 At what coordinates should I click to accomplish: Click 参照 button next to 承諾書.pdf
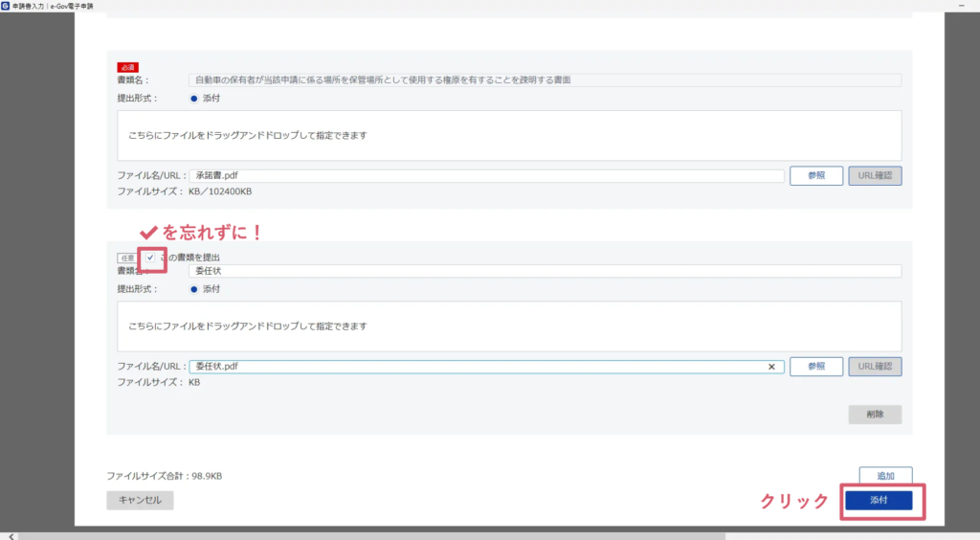(815, 176)
